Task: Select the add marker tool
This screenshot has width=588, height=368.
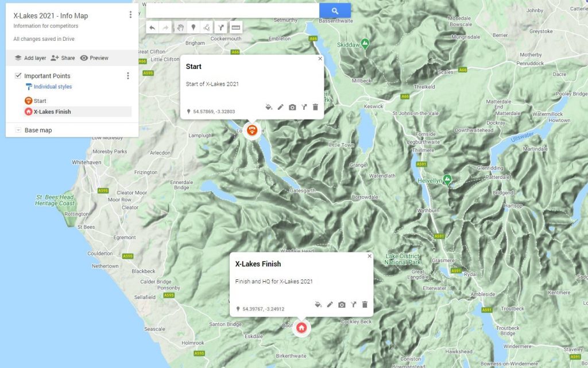Action: click(194, 28)
